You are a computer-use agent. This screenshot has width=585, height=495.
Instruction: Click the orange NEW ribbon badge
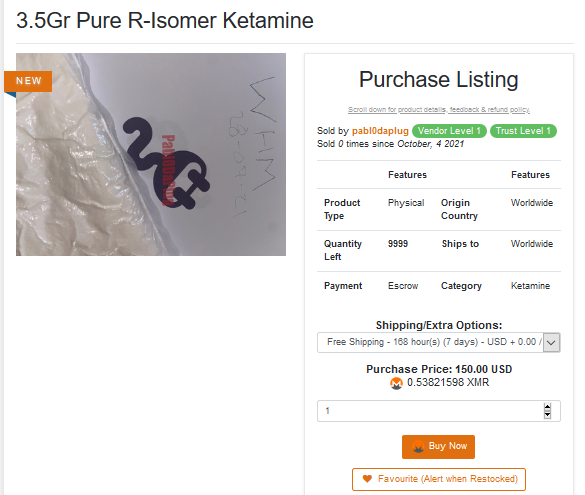click(x=28, y=81)
